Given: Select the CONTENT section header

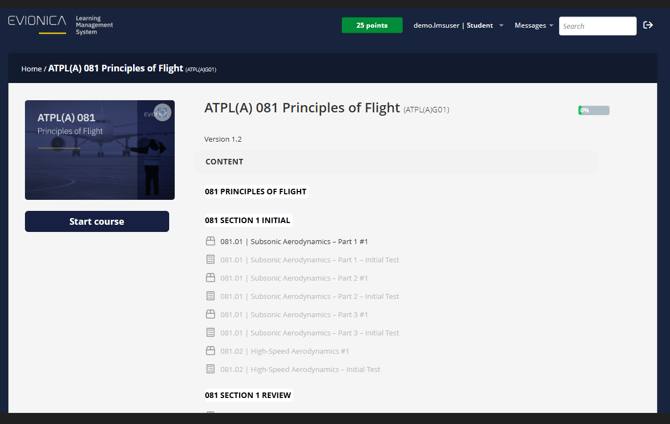Looking at the screenshot, I should point(225,161).
